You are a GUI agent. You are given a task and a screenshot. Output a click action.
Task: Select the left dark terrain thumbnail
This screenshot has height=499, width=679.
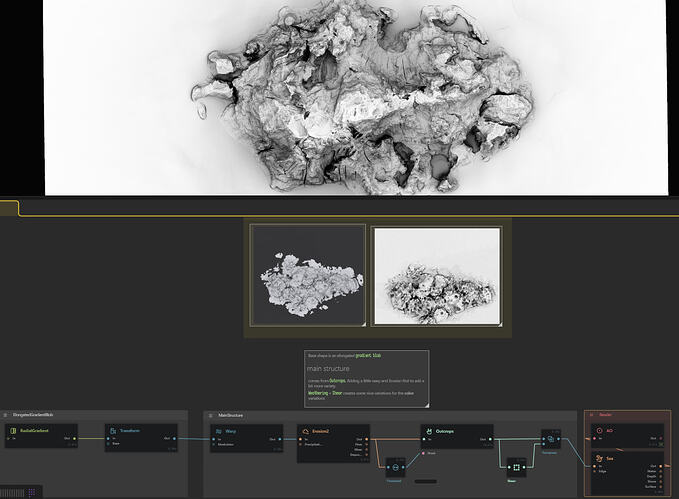pyautogui.click(x=308, y=275)
